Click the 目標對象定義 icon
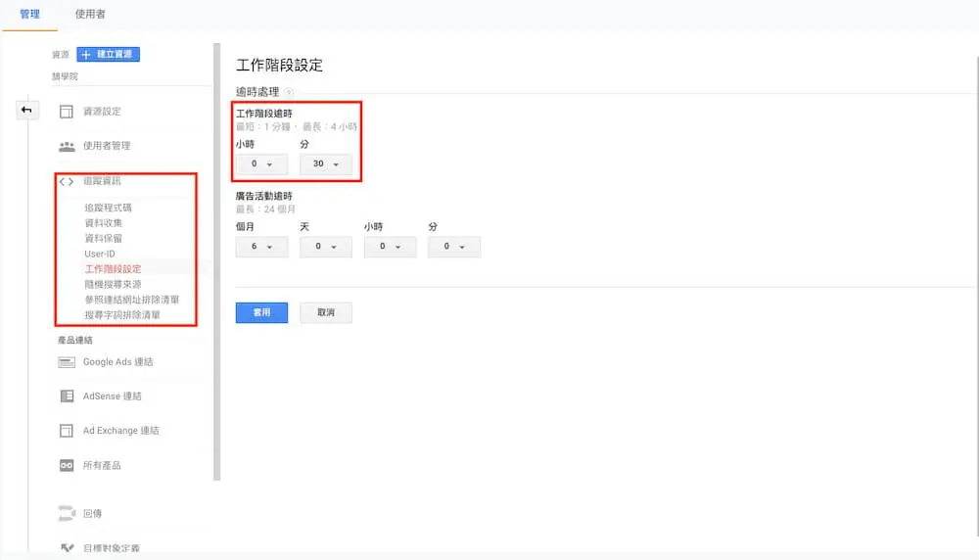Viewport: 979px width, 560px height. coord(67,548)
